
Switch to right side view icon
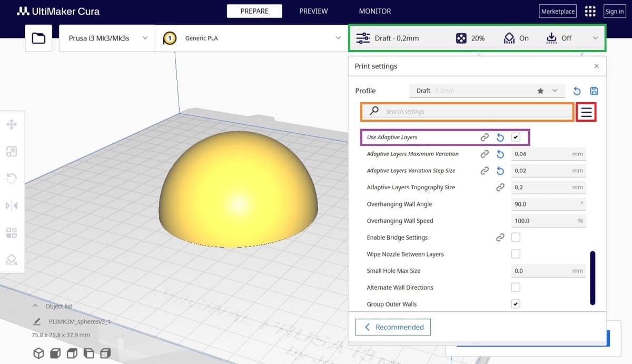click(106, 353)
